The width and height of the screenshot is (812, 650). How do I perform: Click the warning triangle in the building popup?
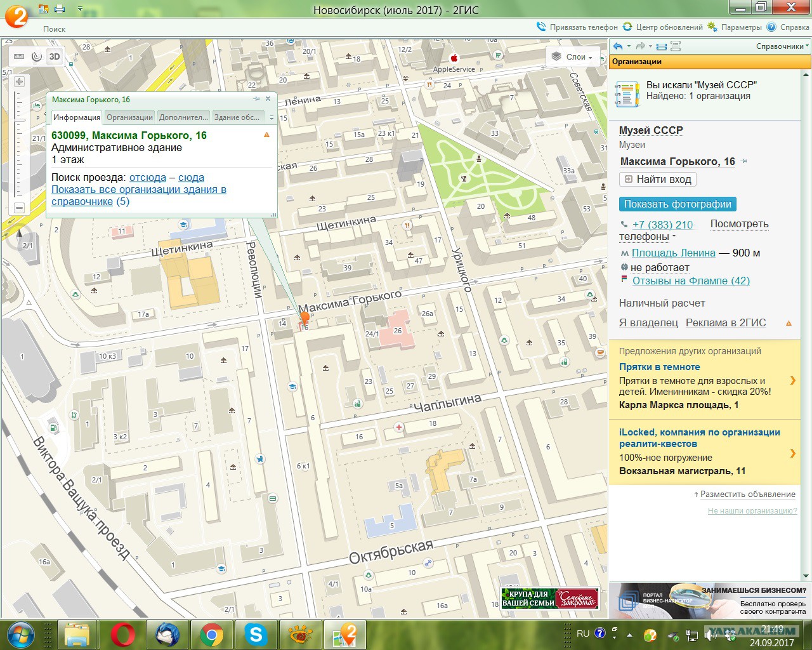pos(266,135)
